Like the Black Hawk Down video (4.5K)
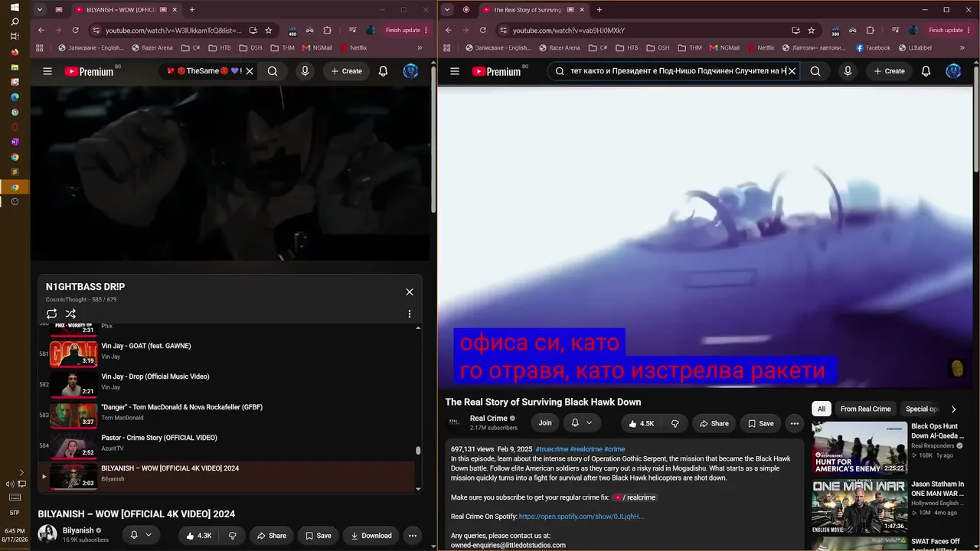The image size is (980, 551). point(642,423)
